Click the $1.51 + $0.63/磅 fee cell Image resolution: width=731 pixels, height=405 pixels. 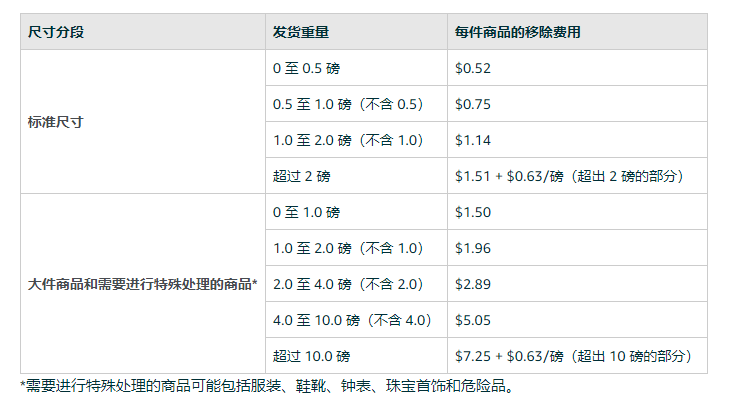(569, 176)
